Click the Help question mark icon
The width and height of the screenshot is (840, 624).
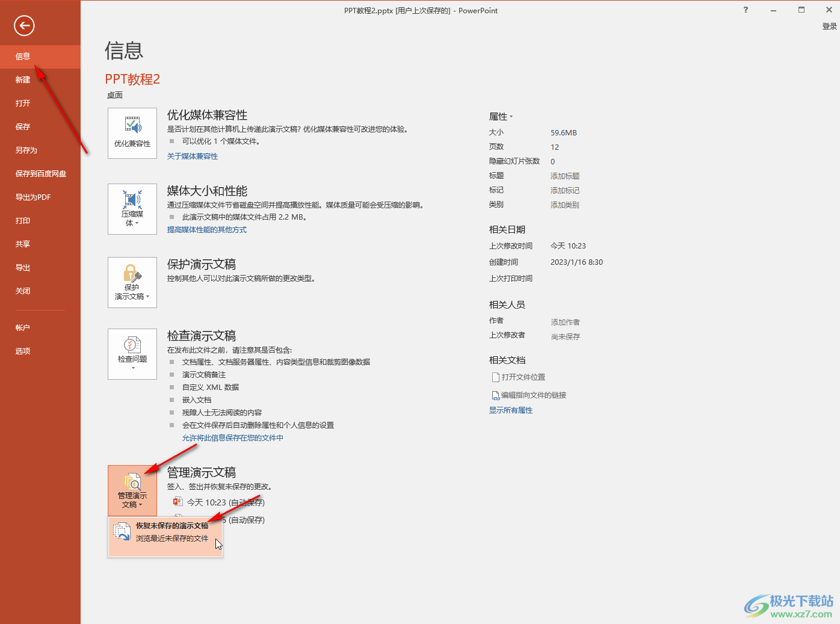[x=746, y=10]
